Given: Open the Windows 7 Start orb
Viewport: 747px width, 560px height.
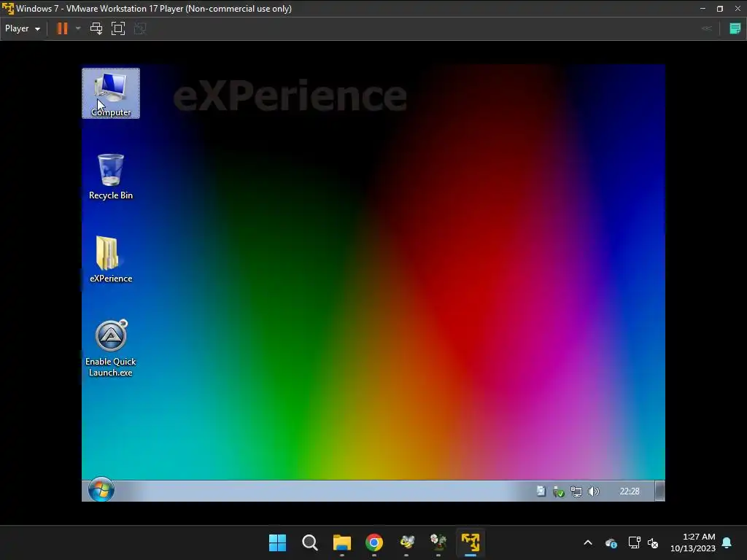Looking at the screenshot, I should coord(101,489).
